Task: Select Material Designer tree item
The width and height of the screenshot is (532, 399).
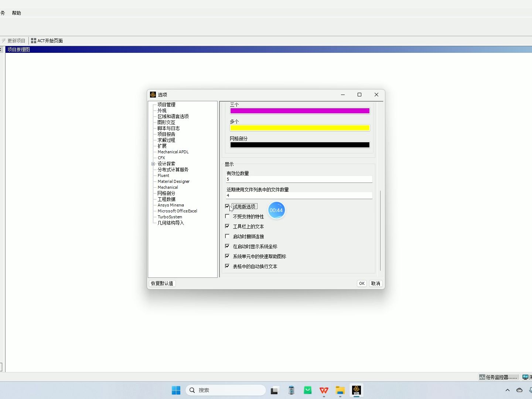Action: tap(174, 181)
